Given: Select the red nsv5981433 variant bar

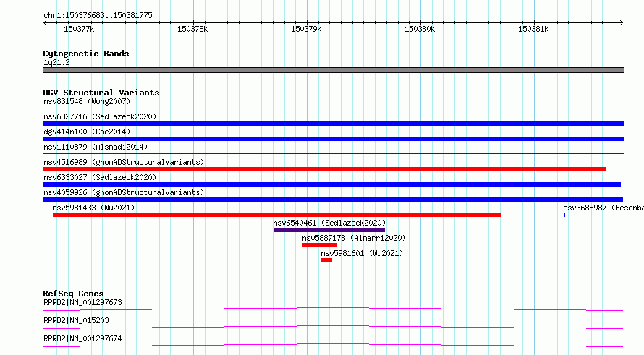Looking at the screenshot, I should 277,215.
